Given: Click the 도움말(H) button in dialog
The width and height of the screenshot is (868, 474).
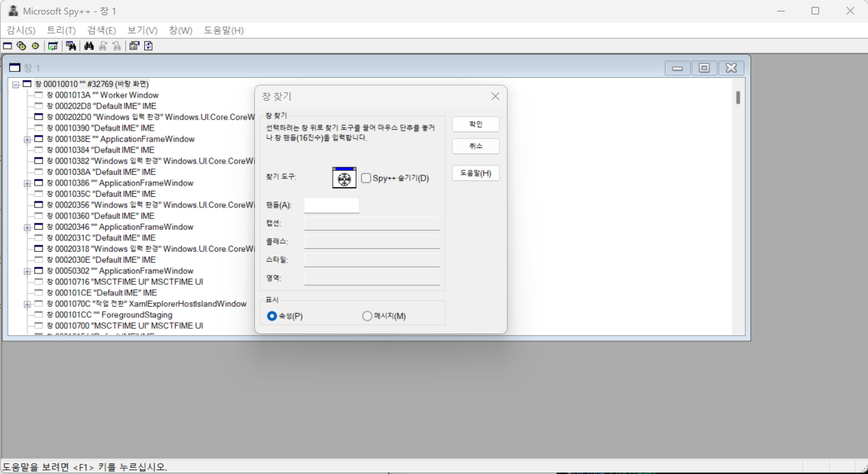Looking at the screenshot, I should click(476, 173).
